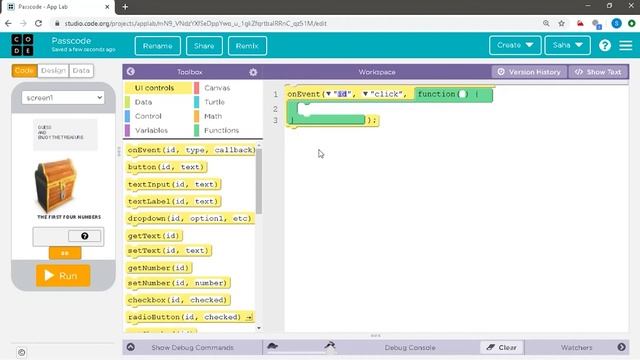Reload the browser page
The height and width of the screenshot is (360, 640).
[38, 23]
